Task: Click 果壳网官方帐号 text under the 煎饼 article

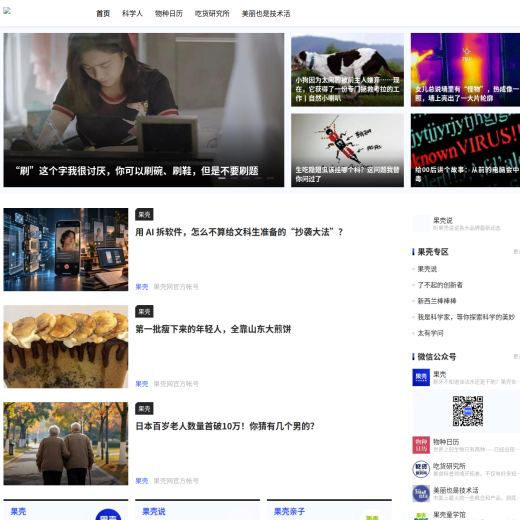Action: click(x=176, y=384)
